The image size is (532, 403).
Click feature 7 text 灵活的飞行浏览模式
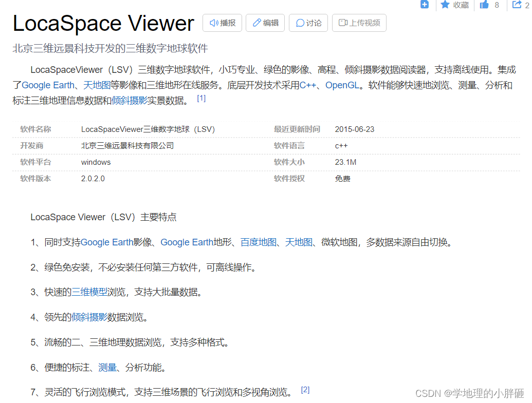pyautogui.click(x=85, y=392)
